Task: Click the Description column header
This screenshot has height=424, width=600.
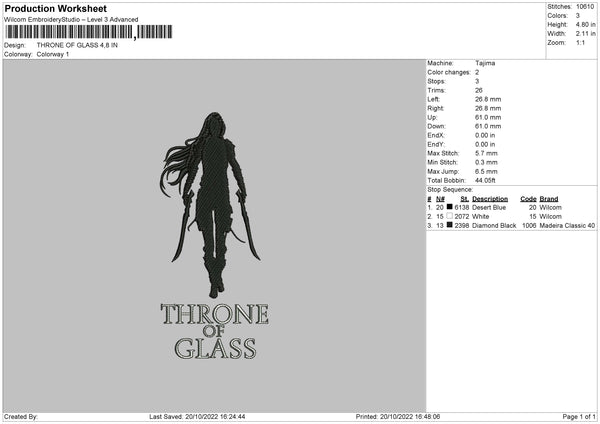Action: [x=490, y=199]
